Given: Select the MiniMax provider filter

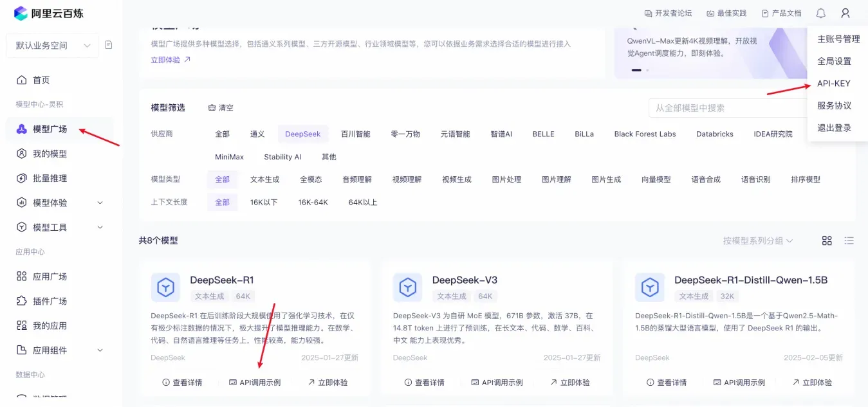Looking at the screenshot, I should click(x=229, y=157).
